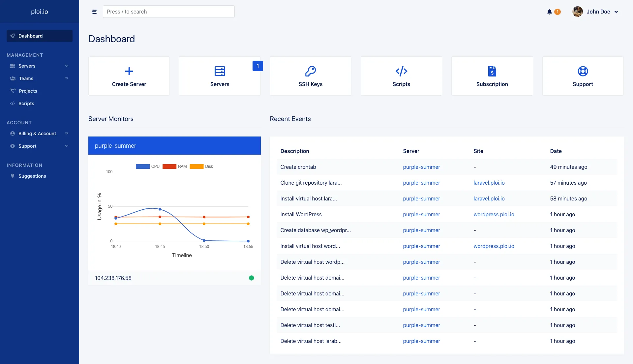Open the Servers card icon
The width and height of the screenshot is (633, 364).
coord(220,71)
